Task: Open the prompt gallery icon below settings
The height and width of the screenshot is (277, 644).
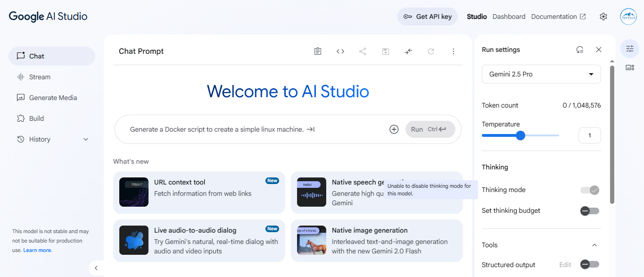Action: 630,67
